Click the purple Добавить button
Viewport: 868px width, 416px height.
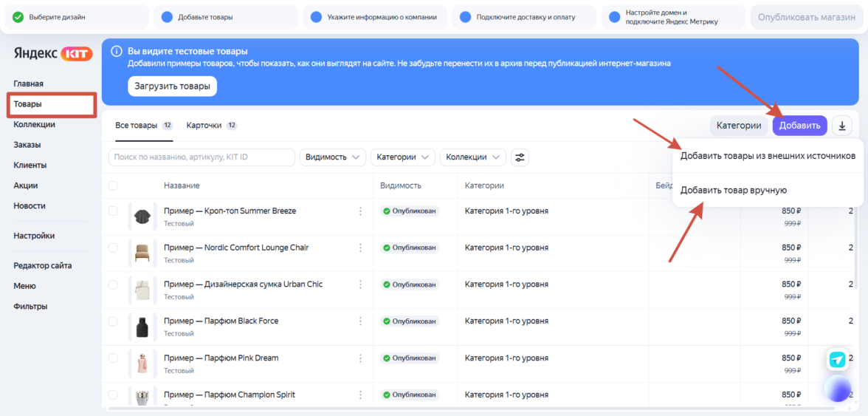pos(799,126)
